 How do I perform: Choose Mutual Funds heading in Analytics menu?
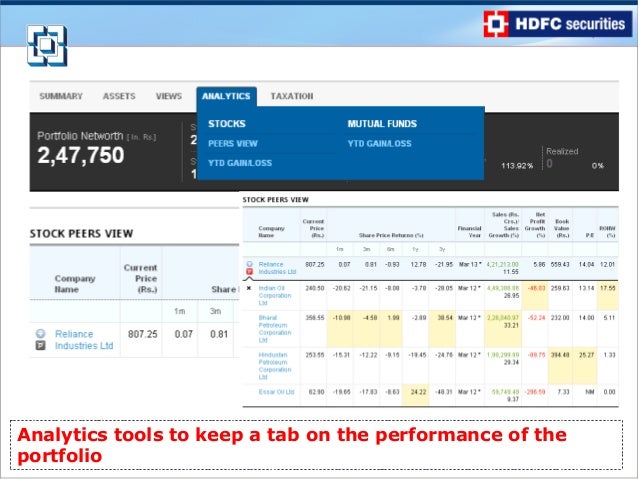point(382,124)
